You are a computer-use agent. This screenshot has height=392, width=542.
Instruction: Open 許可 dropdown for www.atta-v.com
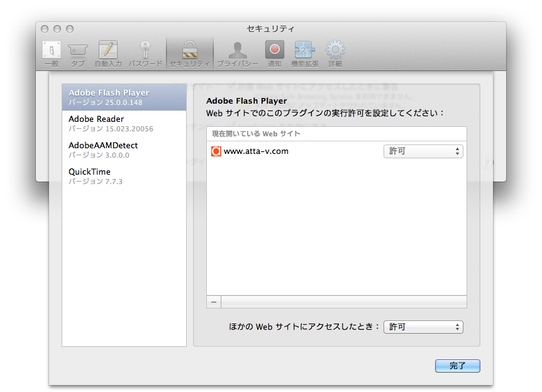click(423, 151)
